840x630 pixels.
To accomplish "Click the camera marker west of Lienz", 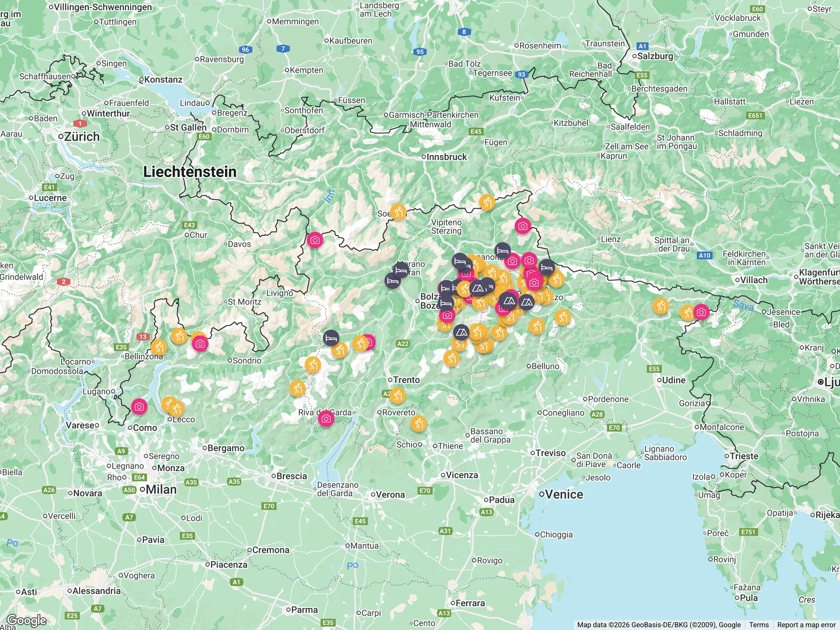I will tap(523, 226).
